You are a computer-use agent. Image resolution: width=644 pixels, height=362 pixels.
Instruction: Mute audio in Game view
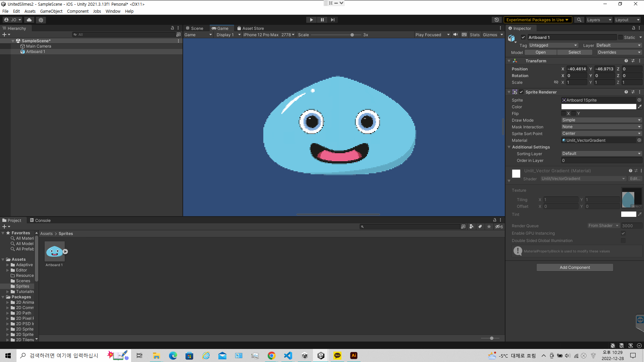[x=455, y=35]
